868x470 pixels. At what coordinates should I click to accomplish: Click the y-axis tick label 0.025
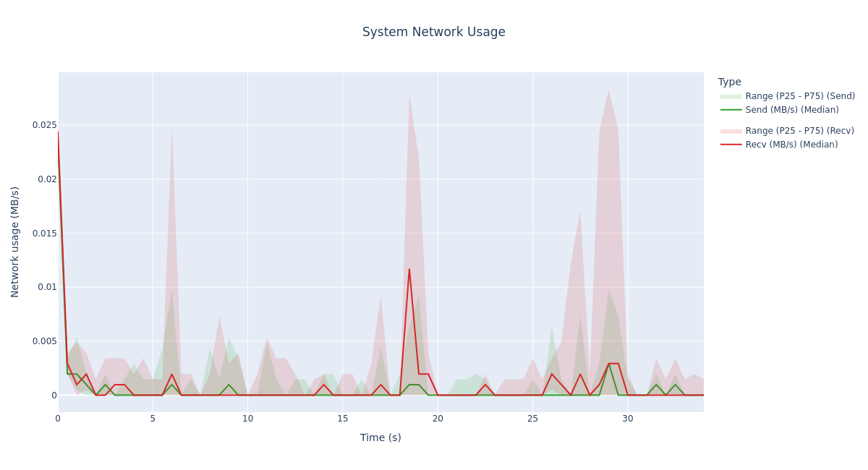[44, 125]
